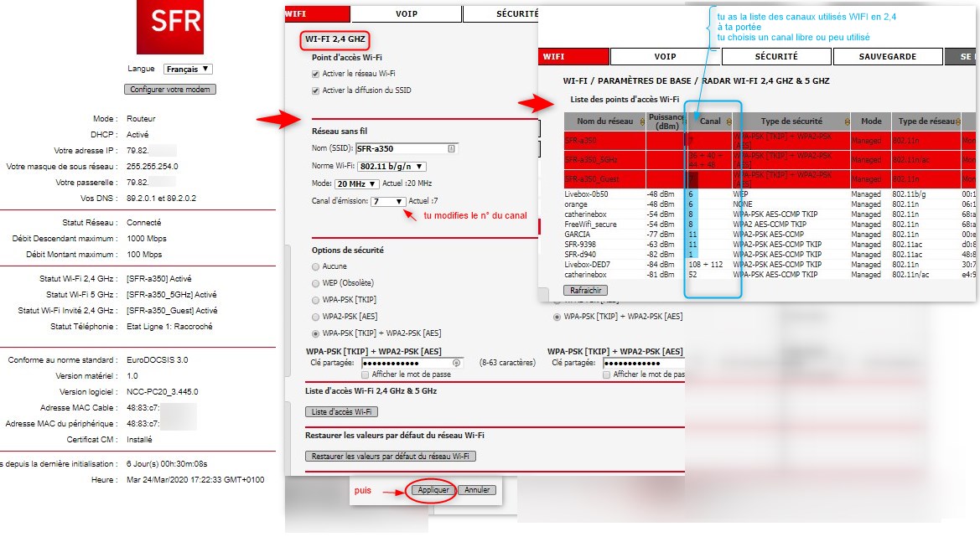This screenshot has height=537, width=980.
Task: Open the VOIP tab in the left panel
Action: coord(407,13)
